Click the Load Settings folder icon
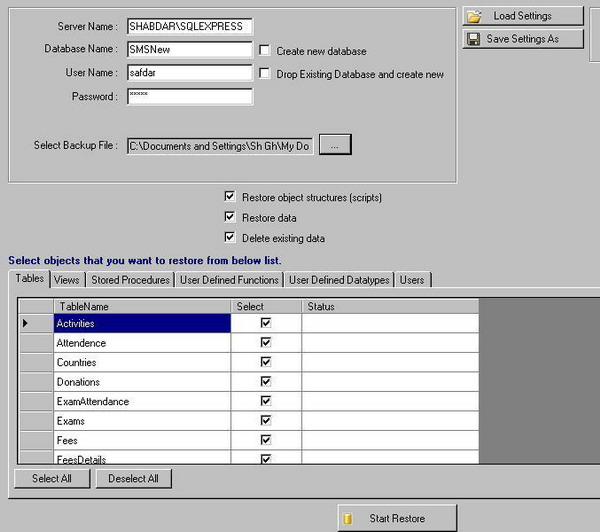600x532 pixels. pyautogui.click(x=474, y=17)
